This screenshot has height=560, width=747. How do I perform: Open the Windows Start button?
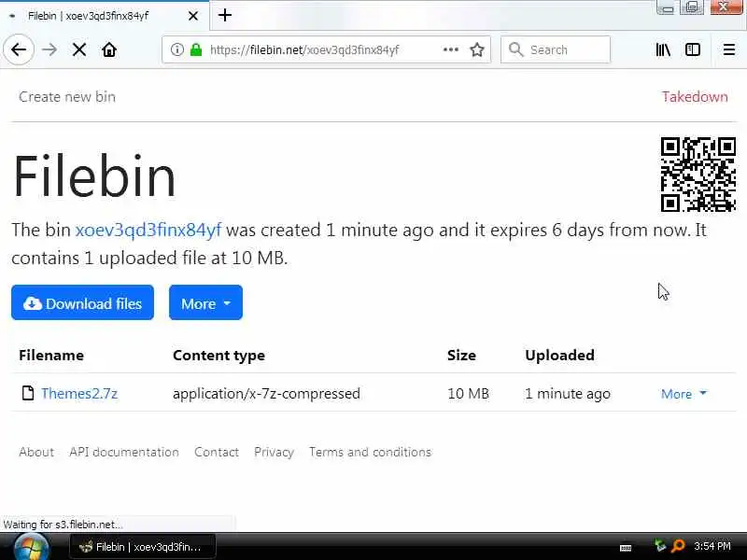coord(32,547)
